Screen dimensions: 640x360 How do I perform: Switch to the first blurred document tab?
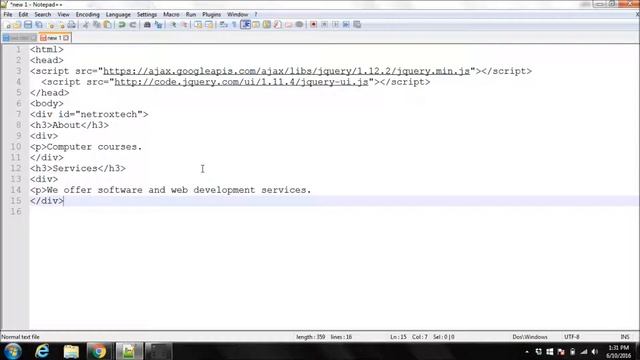(19, 38)
